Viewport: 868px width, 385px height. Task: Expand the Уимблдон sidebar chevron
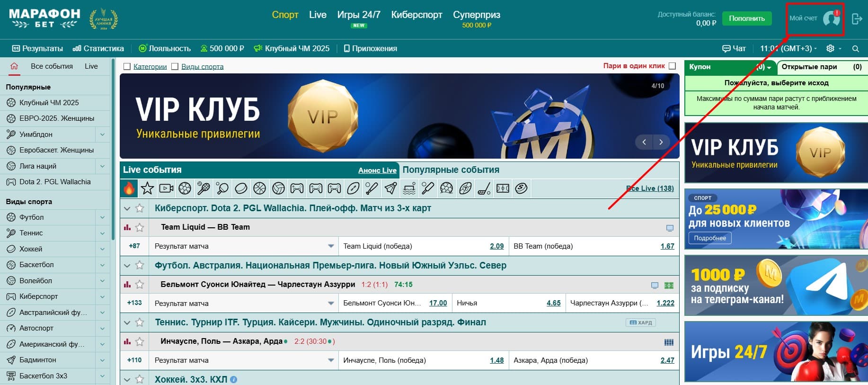[102, 134]
